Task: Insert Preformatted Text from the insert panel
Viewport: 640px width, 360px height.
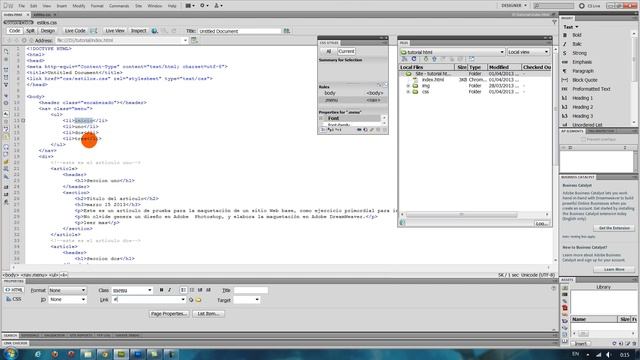Action: 591,89
